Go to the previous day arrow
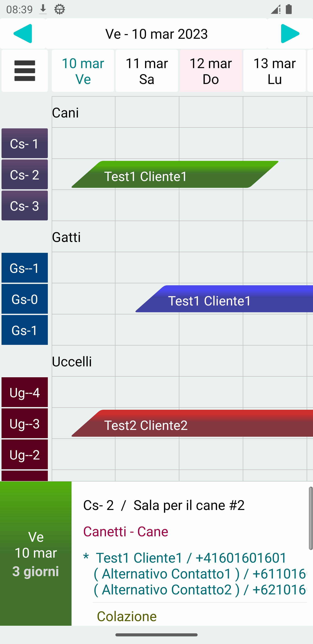 click(x=23, y=34)
